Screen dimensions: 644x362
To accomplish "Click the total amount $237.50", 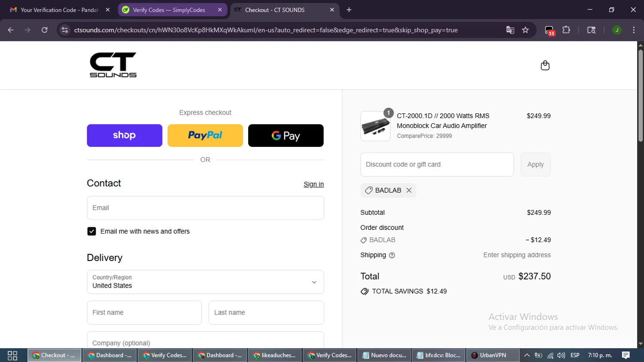I will coord(535,276).
